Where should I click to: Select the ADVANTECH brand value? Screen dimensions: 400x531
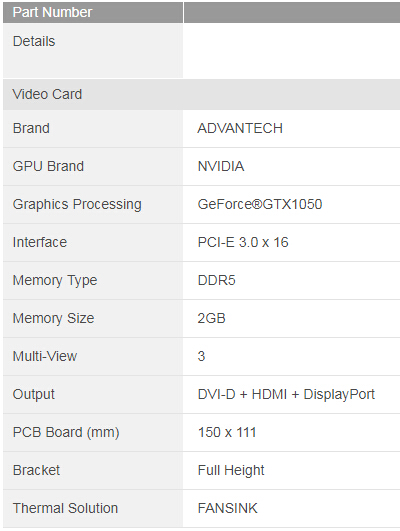pyautogui.click(x=240, y=128)
